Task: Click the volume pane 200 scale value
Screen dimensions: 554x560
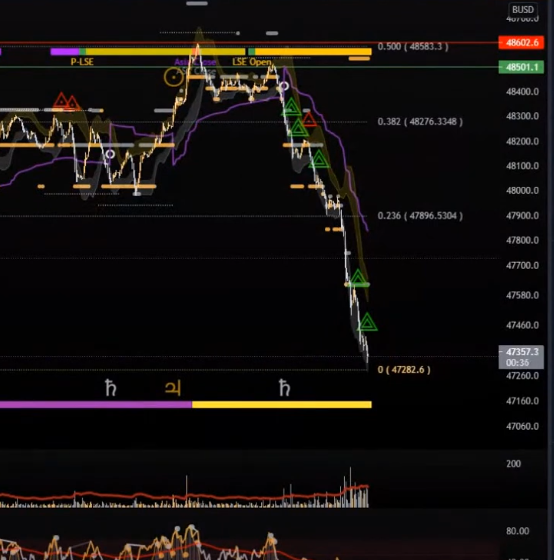Action: coord(513,464)
